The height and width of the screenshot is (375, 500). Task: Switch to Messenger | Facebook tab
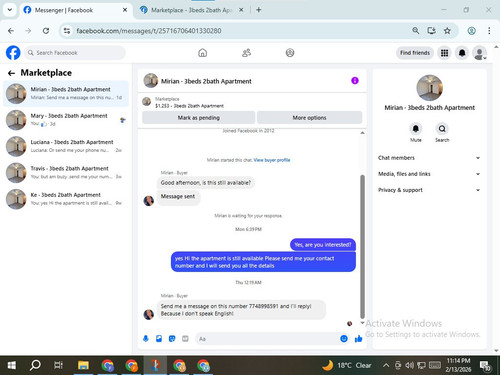(x=76, y=10)
